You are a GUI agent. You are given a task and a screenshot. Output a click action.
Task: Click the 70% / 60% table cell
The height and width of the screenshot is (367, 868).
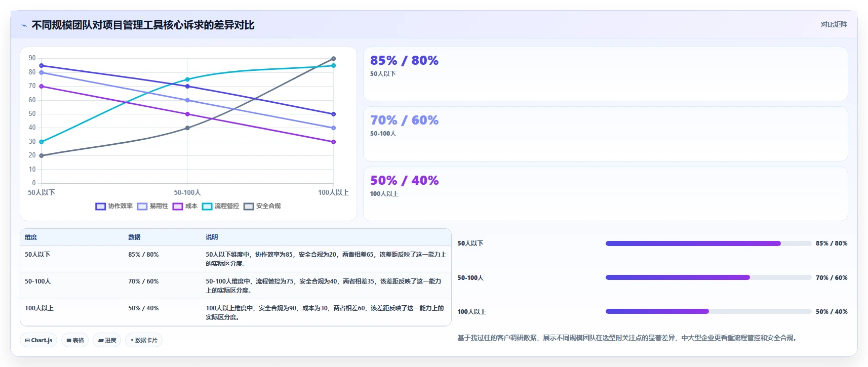pyautogui.click(x=143, y=281)
